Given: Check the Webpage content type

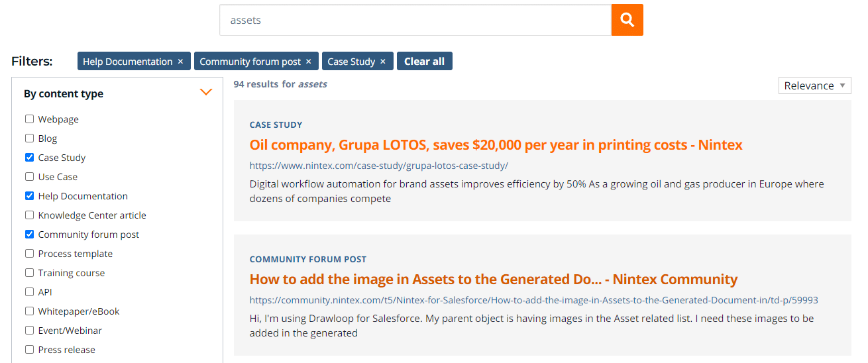Looking at the screenshot, I should pyautogui.click(x=29, y=119).
